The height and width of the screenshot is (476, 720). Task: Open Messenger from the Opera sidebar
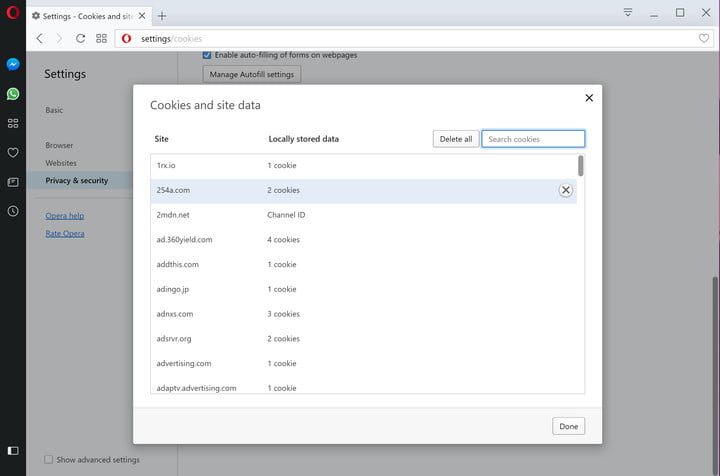click(x=13, y=63)
